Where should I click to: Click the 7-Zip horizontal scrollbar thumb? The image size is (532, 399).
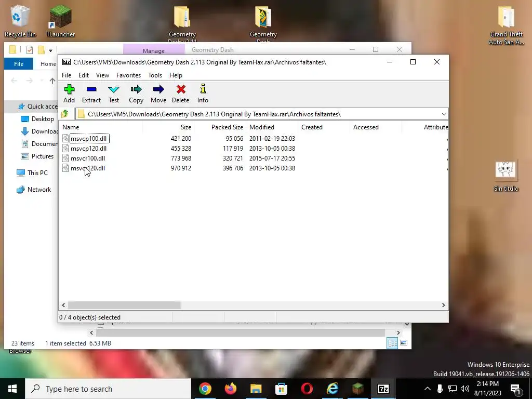[124, 305]
